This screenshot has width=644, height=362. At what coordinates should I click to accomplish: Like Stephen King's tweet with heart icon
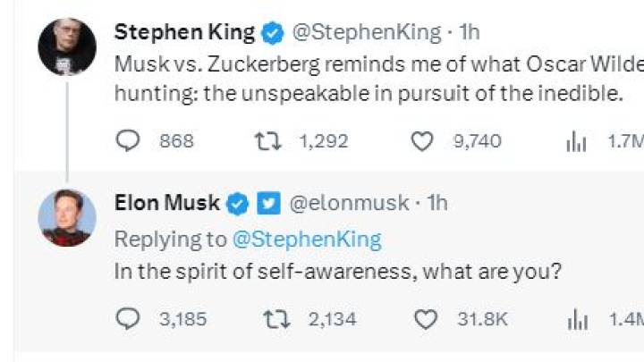[422, 141]
